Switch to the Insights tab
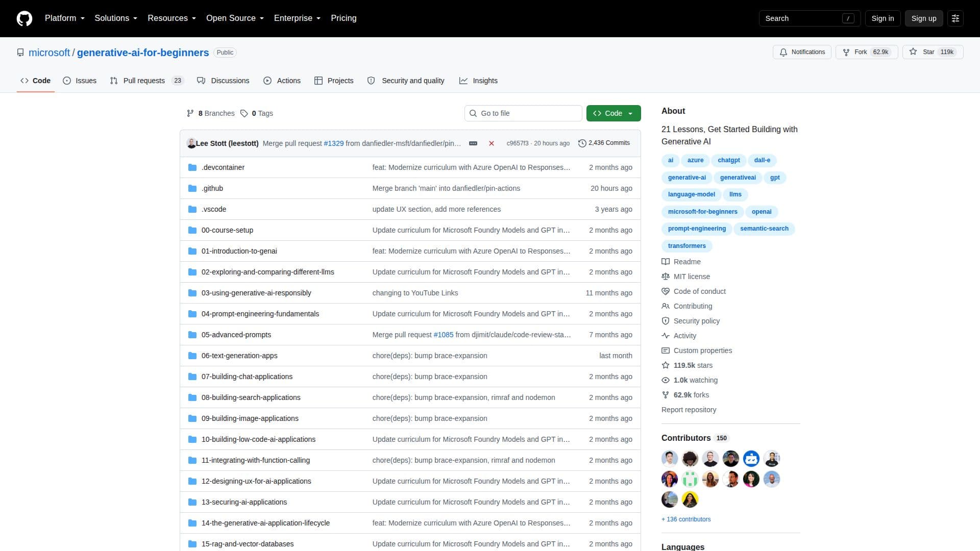This screenshot has width=980, height=551. (478, 81)
